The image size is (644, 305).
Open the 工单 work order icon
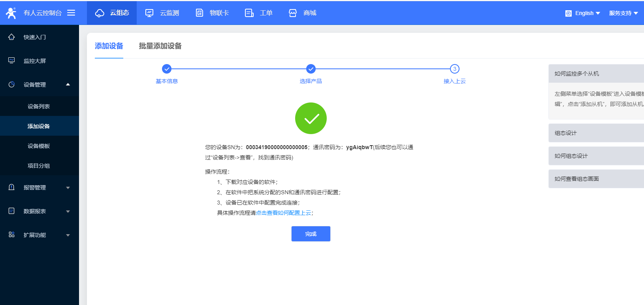[249, 13]
